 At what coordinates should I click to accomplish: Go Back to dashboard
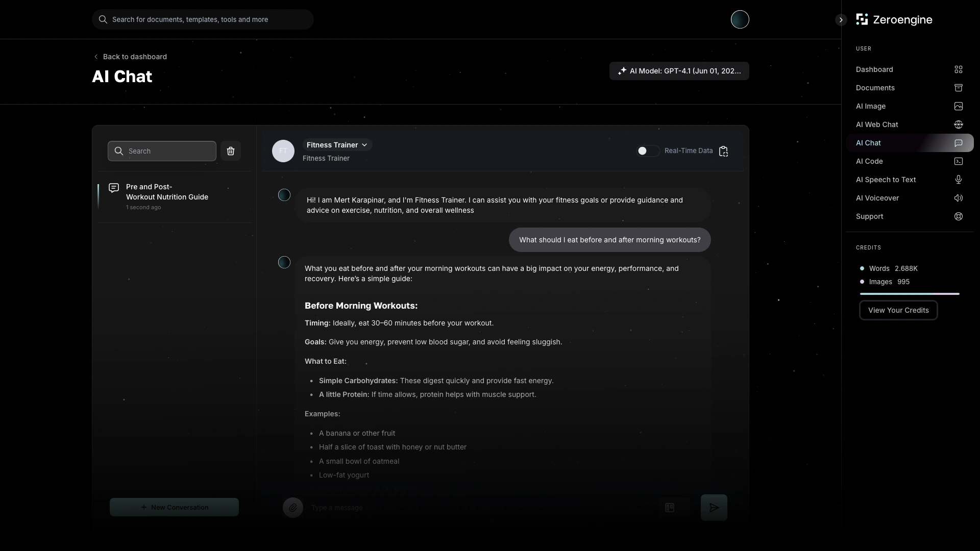[x=130, y=57]
